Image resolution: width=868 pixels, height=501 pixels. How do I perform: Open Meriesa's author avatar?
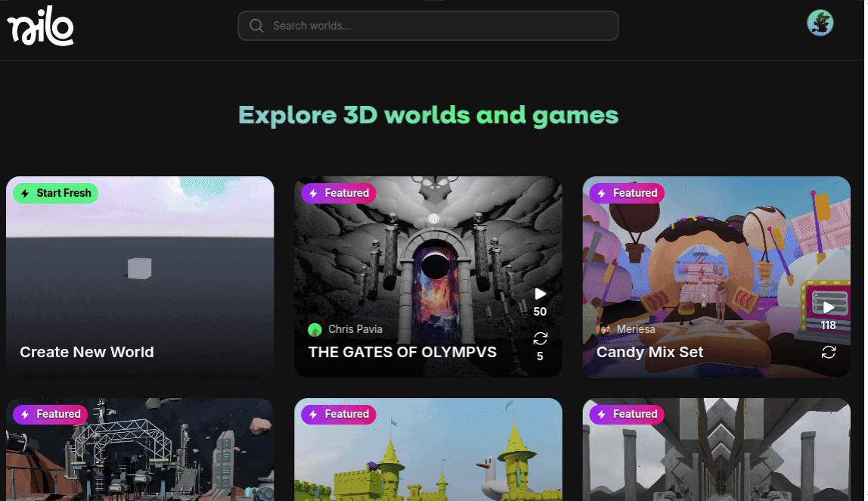coord(603,329)
